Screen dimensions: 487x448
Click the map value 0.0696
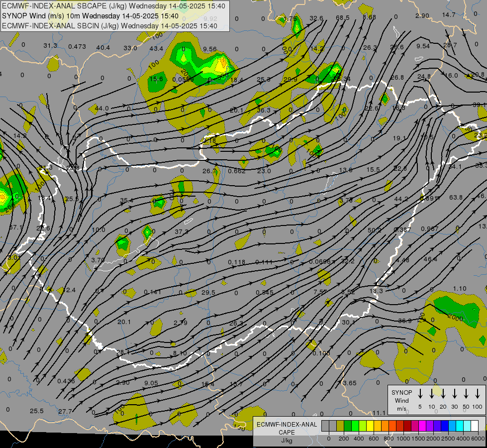point(320,262)
